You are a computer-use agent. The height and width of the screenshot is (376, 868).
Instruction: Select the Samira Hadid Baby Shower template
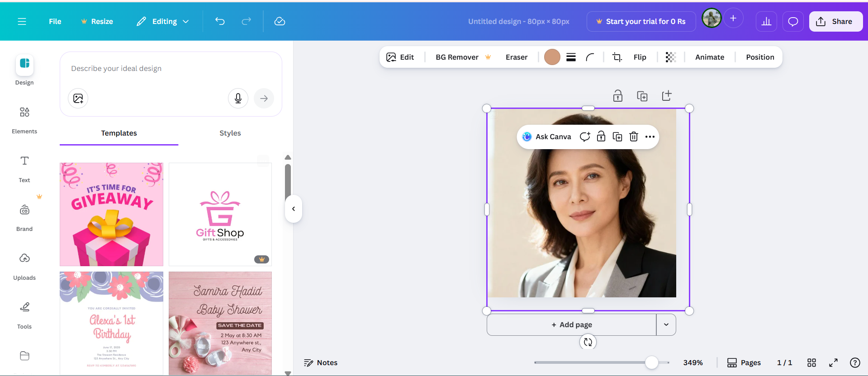pos(220,323)
